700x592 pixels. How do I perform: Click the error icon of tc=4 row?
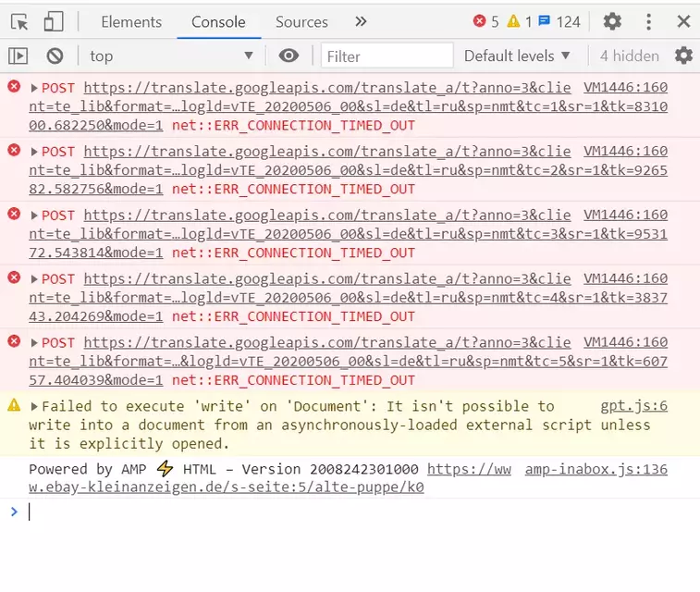14,277
